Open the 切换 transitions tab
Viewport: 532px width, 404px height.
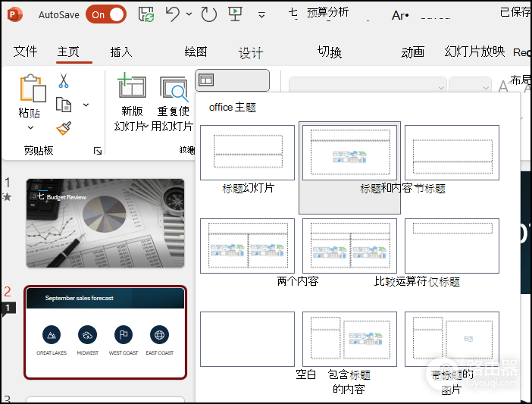click(x=330, y=52)
